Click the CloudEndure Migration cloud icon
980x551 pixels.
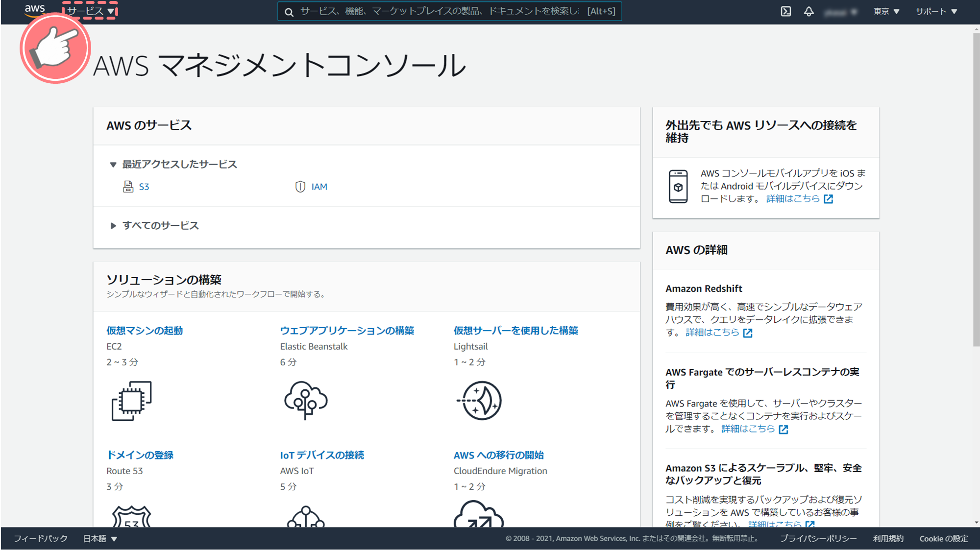[x=479, y=514]
